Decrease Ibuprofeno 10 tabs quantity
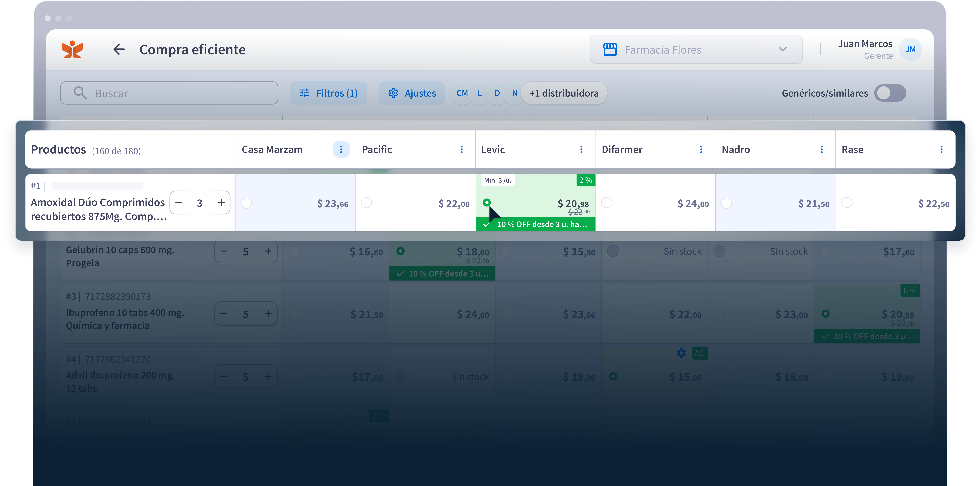Viewport: 980px width, 486px height. pos(224,314)
